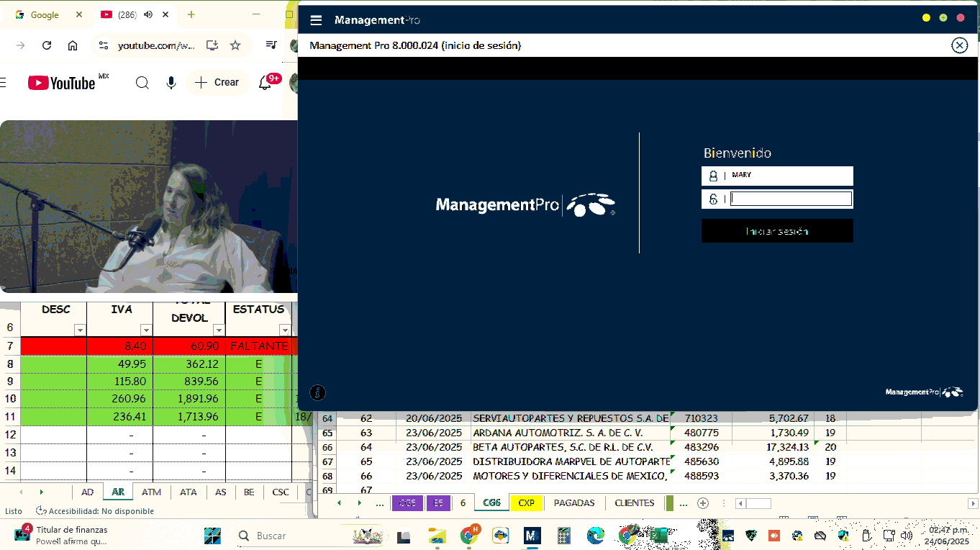Image resolution: width=980 pixels, height=550 pixels.
Task: Open the ESTATUS column filter dropdown
Action: 285,330
